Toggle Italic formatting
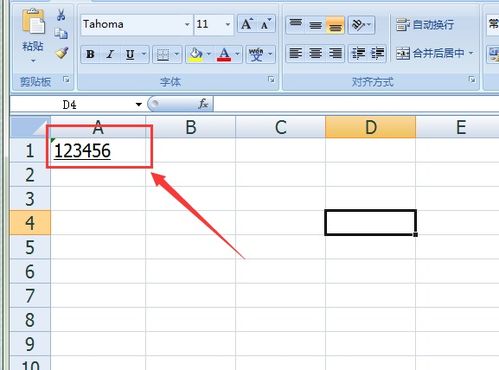Viewport: 499px width, 370px height. pyautogui.click(x=110, y=54)
